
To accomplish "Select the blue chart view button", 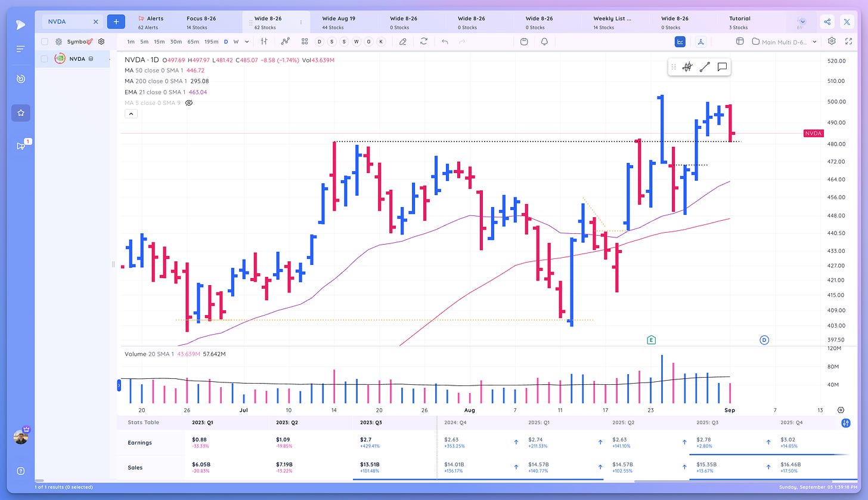I will click(680, 41).
